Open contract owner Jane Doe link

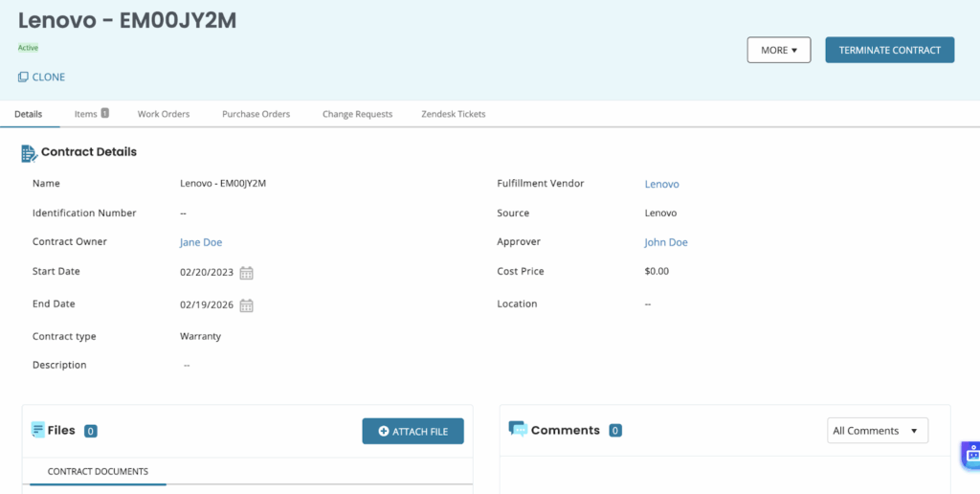click(x=201, y=242)
